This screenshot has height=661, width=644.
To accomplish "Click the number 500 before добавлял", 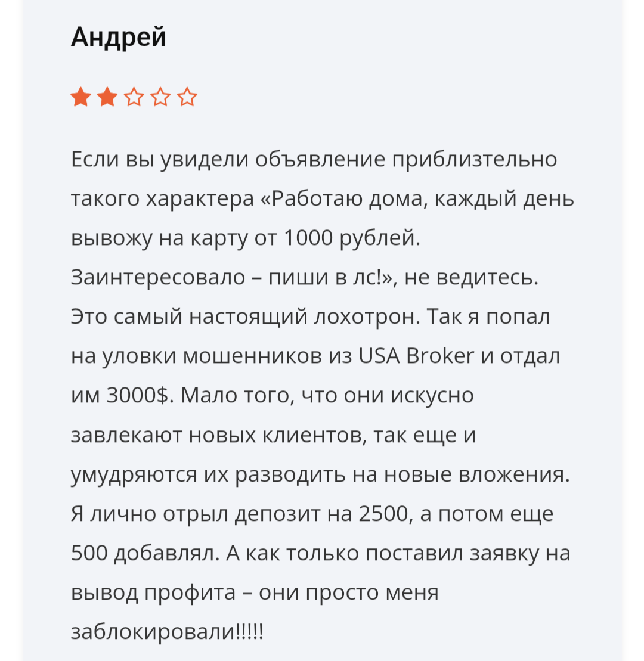I will click(x=89, y=553).
